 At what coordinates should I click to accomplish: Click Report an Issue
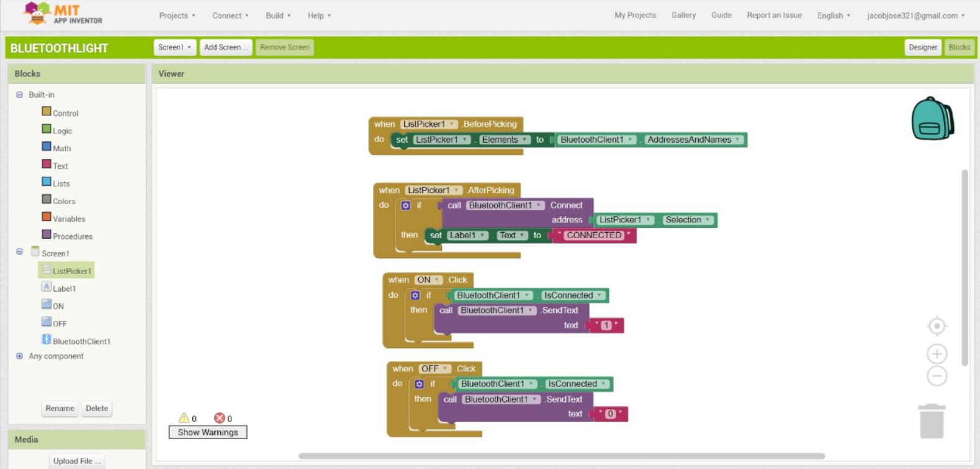(774, 16)
